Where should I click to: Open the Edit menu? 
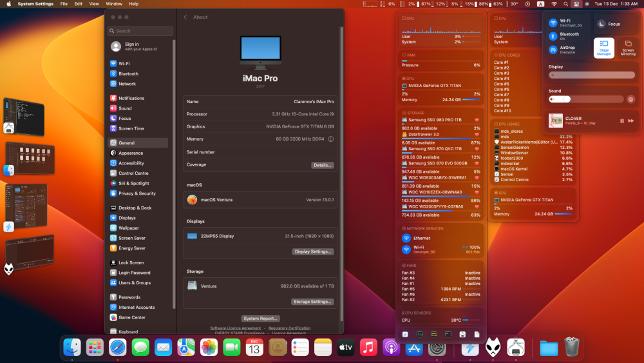coord(78,4)
